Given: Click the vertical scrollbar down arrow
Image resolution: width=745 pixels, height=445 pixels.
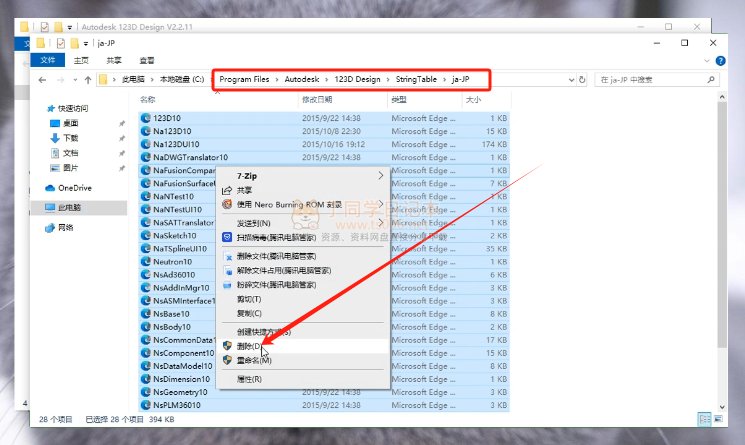Looking at the screenshot, I should [722, 407].
